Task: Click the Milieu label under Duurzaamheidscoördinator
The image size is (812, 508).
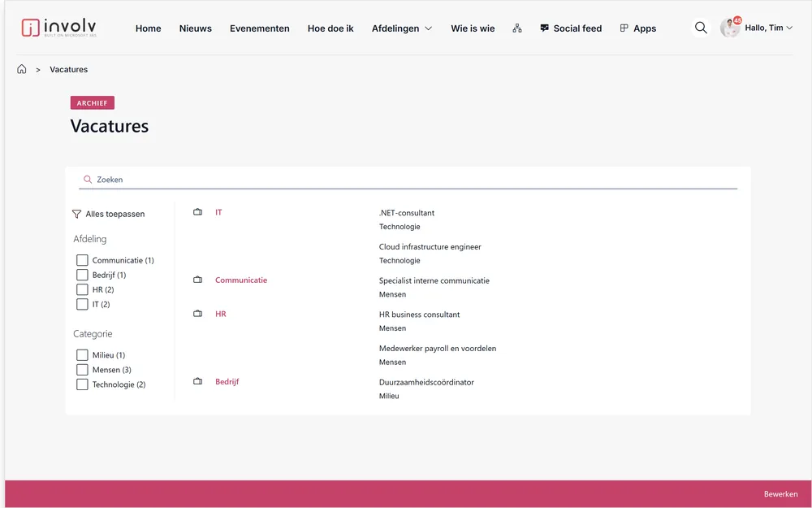Action: (x=389, y=396)
